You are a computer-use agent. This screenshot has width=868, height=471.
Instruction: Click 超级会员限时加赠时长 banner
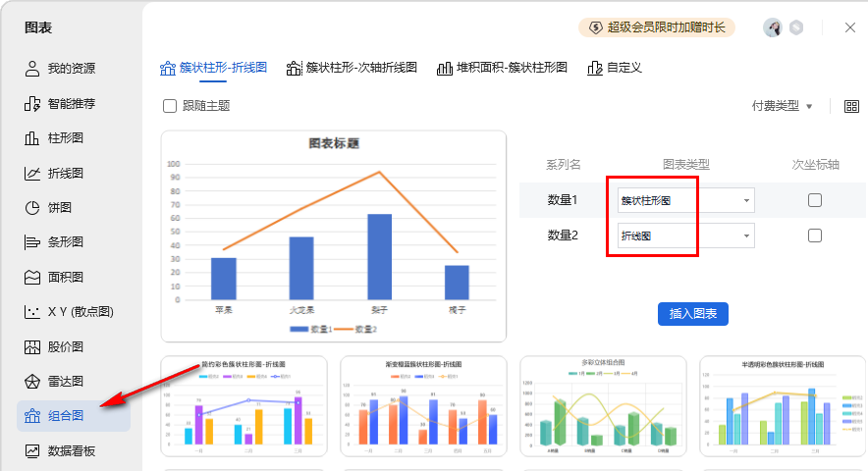pos(657,27)
